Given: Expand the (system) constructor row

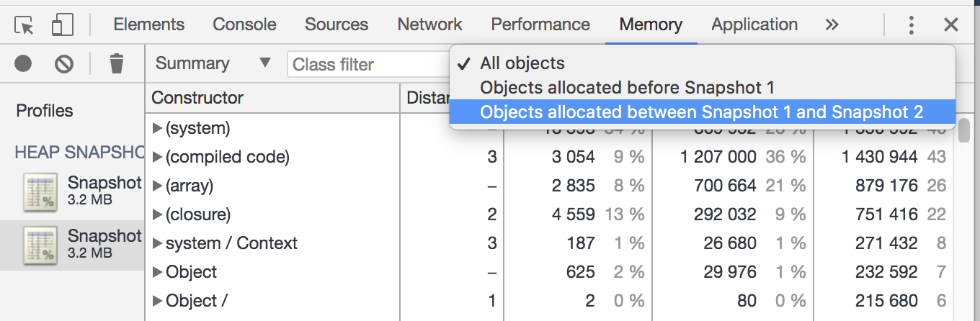Looking at the screenshot, I should (158, 128).
